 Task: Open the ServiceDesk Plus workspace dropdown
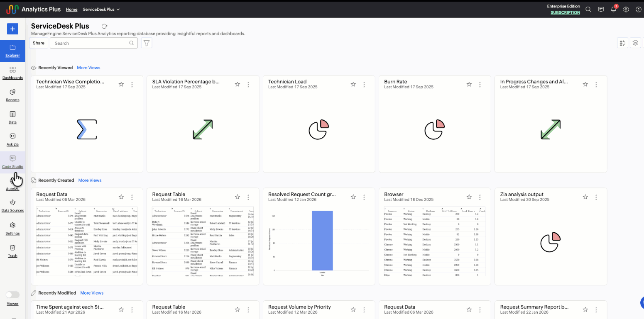pyautogui.click(x=101, y=9)
